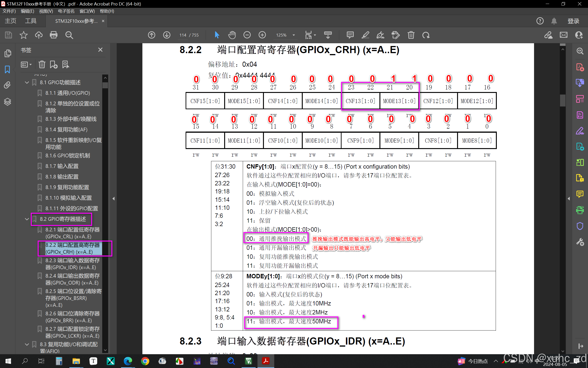Open 视图(V) menu
The width and height of the screenshot is (588, 368).
(46, 11)
